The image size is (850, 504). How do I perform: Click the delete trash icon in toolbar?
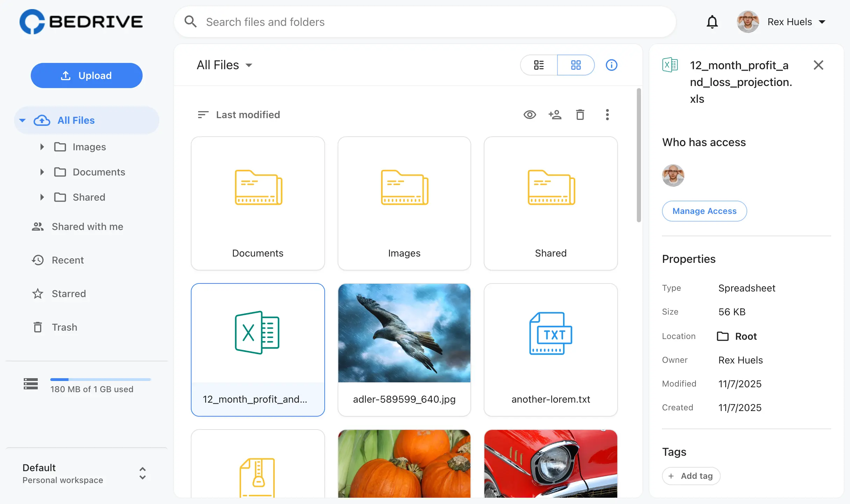[x=580, y=115]
